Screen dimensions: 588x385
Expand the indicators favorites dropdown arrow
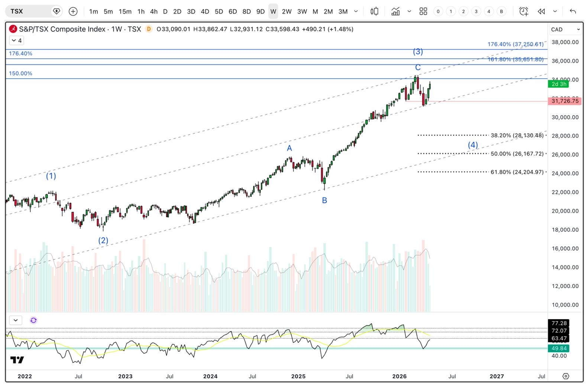pos(409,11)
